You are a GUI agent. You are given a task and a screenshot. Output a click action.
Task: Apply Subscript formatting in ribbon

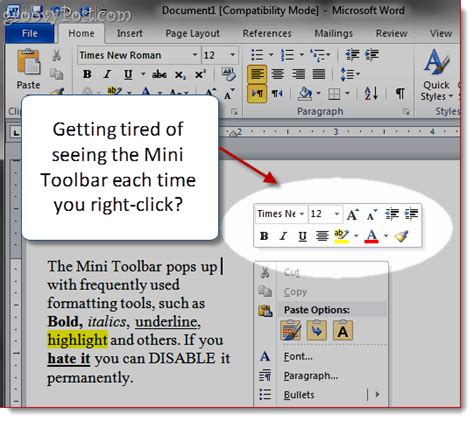(180, 75)
